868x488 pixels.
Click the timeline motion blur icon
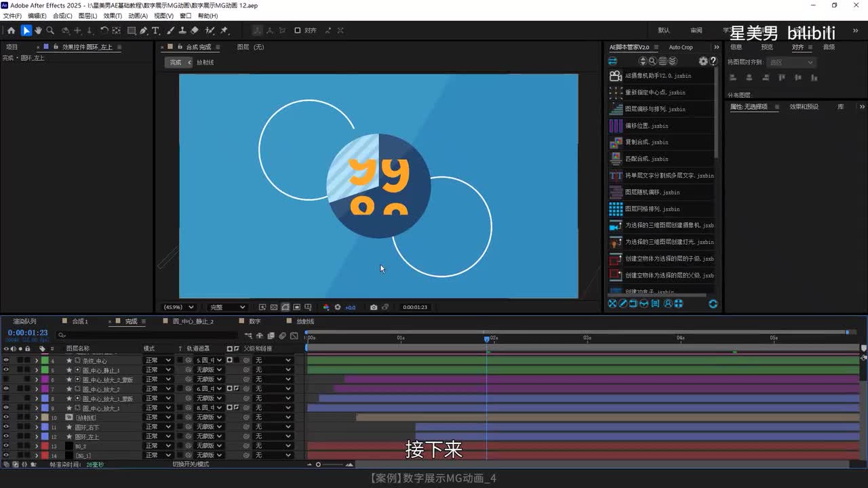click(282, 335)
